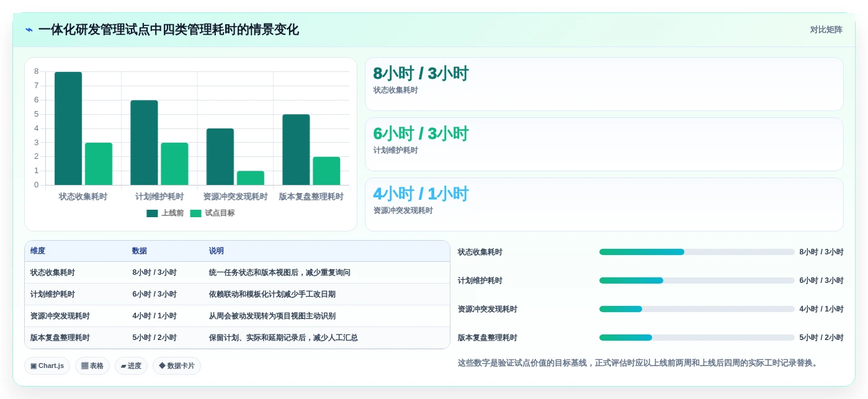Click the 上线前 bar for 资源冲突发现耗时
The image size is (868, 399).
(x=220, y=157)
